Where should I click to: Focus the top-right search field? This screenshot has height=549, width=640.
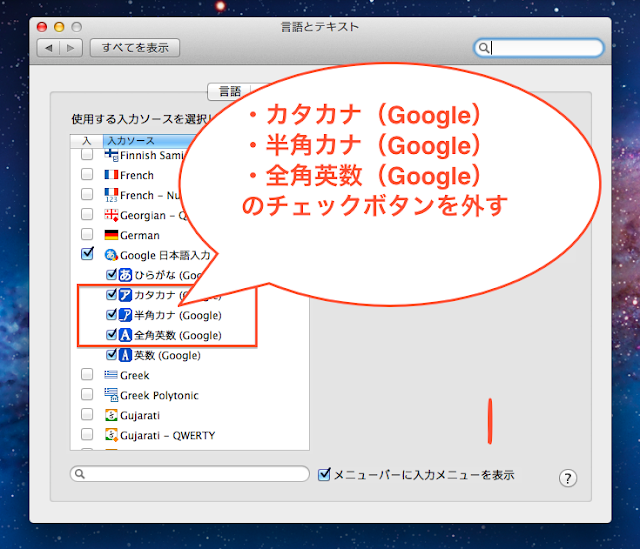538,48
